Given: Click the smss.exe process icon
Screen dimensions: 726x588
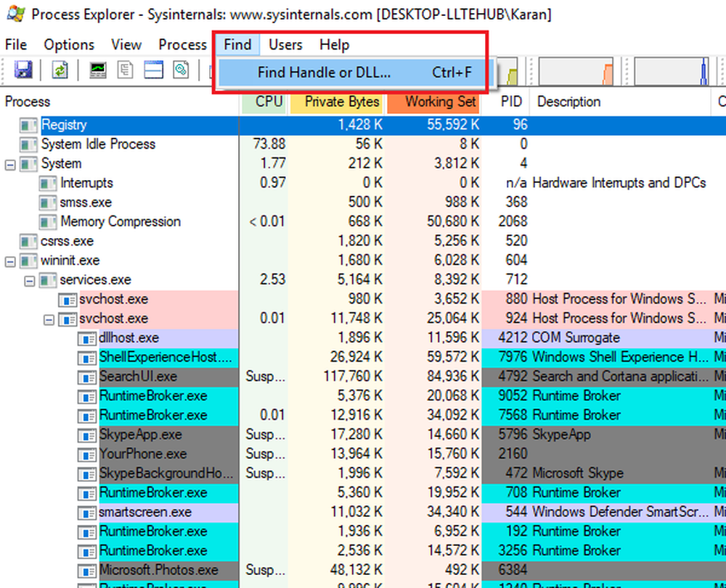Looking at the screenshot, I should pos(48,203).
